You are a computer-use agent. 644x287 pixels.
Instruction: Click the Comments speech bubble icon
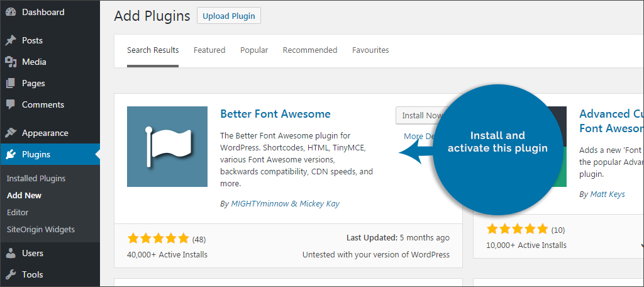pyautogui.click(x=11, y=104)
